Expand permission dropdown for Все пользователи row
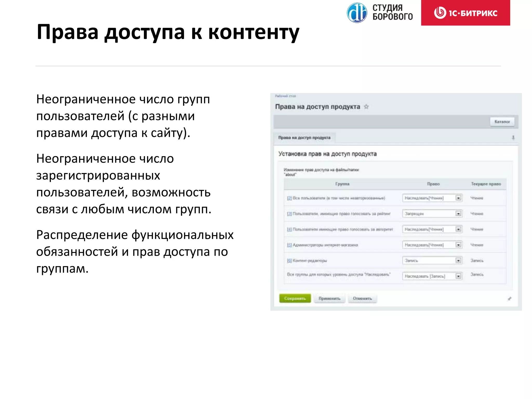 click(x=432, y=198)
